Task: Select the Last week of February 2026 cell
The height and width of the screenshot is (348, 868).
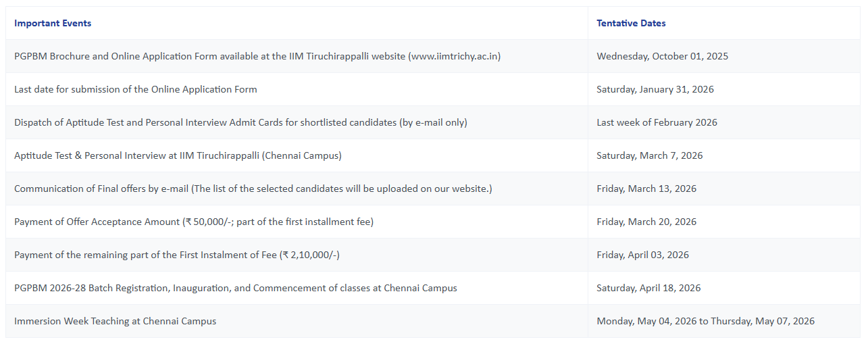Action: tap(657, 122)
